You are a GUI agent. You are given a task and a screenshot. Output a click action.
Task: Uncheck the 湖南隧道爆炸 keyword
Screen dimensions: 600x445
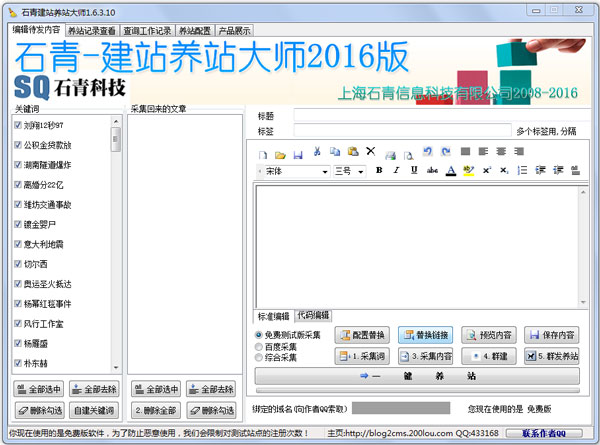coord(18,165)
